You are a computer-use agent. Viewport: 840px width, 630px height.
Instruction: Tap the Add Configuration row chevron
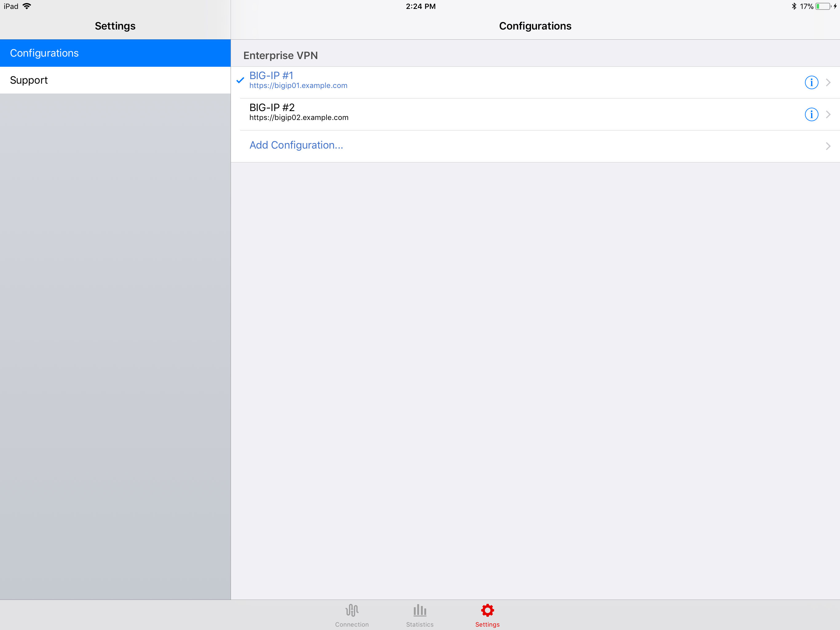(x=828, y=146)
